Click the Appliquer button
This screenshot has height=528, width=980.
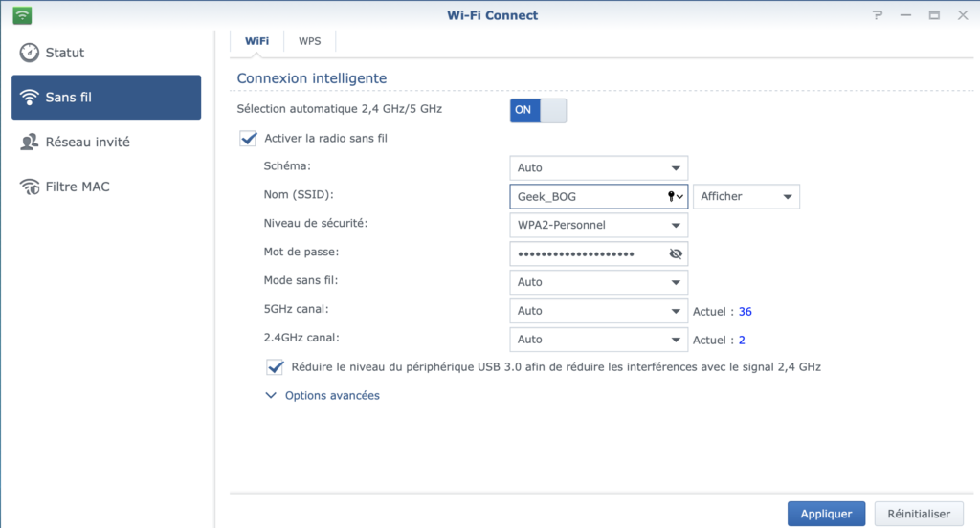(826, 514)
